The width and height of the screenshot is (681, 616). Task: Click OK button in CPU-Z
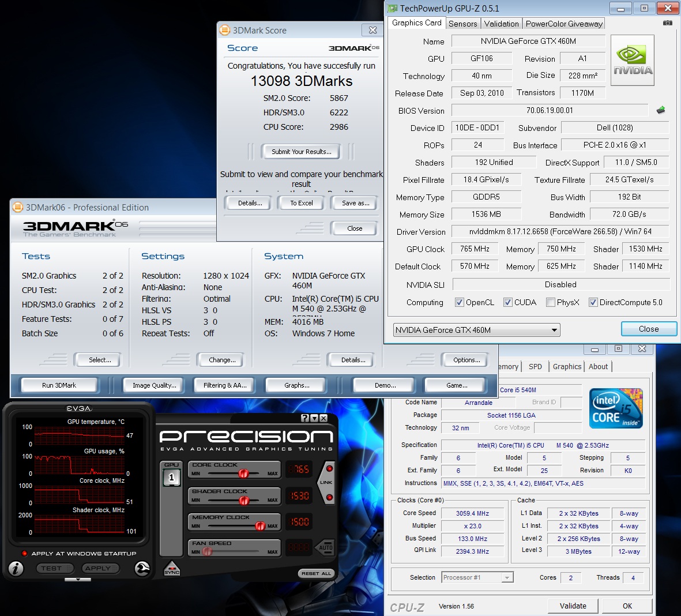coord(627,606)
